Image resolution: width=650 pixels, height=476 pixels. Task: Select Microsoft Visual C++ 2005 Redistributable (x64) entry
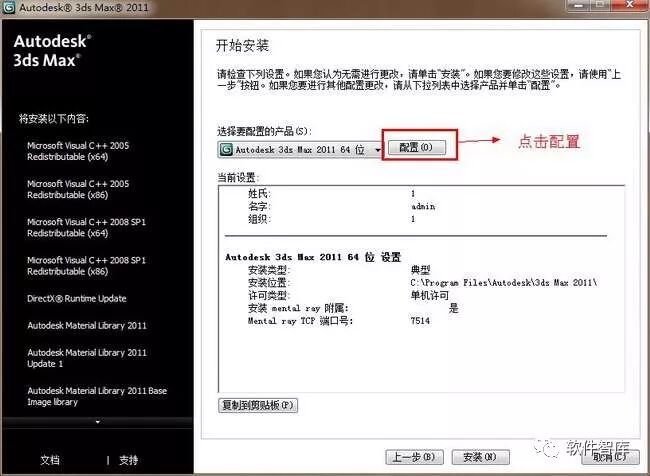point(78,151)
